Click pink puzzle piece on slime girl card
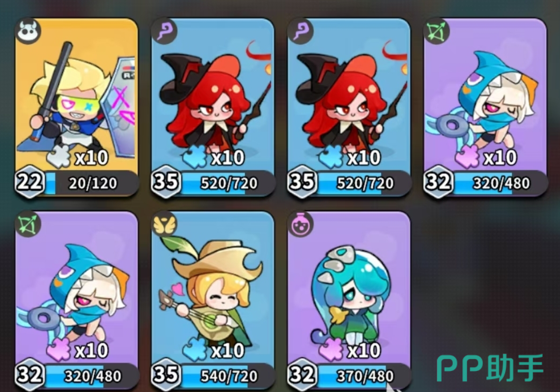 click(332, 350)
